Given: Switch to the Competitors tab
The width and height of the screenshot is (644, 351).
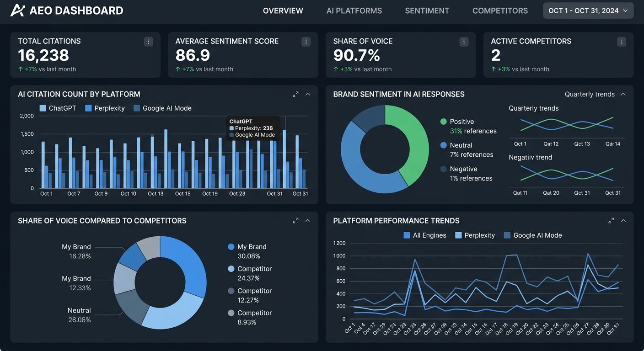Looking at the screenshot, I should [500, 11].
